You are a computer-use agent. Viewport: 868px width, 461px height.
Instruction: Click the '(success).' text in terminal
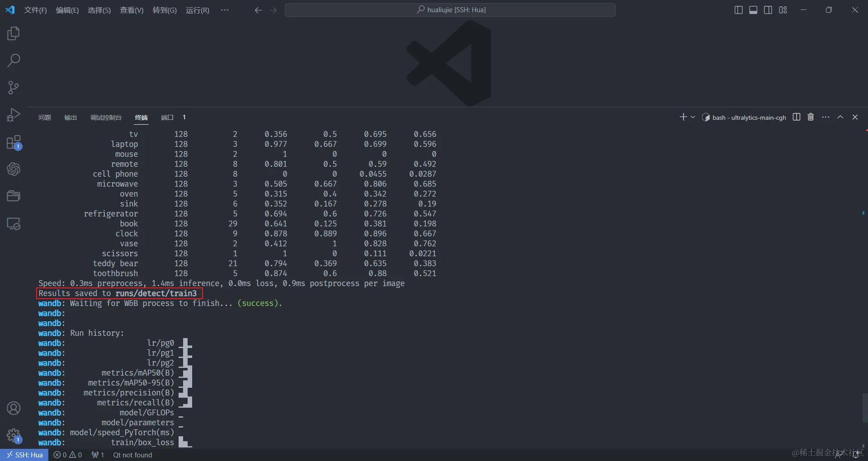point(259,303)
